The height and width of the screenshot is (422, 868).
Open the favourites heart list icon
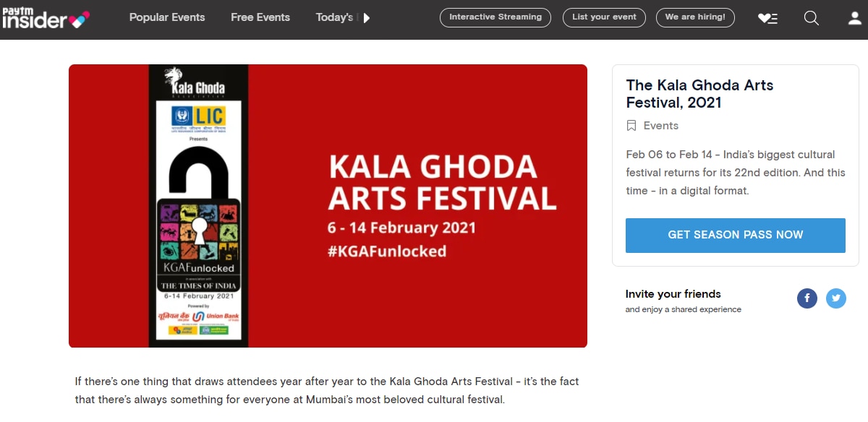tap(767, 18)
